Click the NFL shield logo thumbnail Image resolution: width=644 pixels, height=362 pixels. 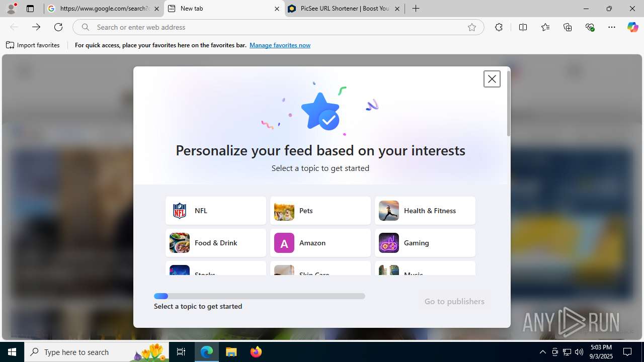[x=180, y=211]
